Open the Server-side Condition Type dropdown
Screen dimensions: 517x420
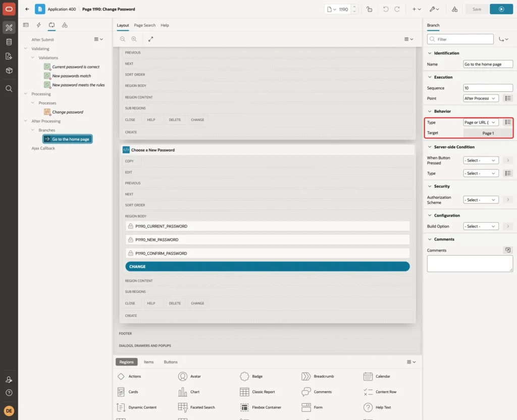(481, 174)
